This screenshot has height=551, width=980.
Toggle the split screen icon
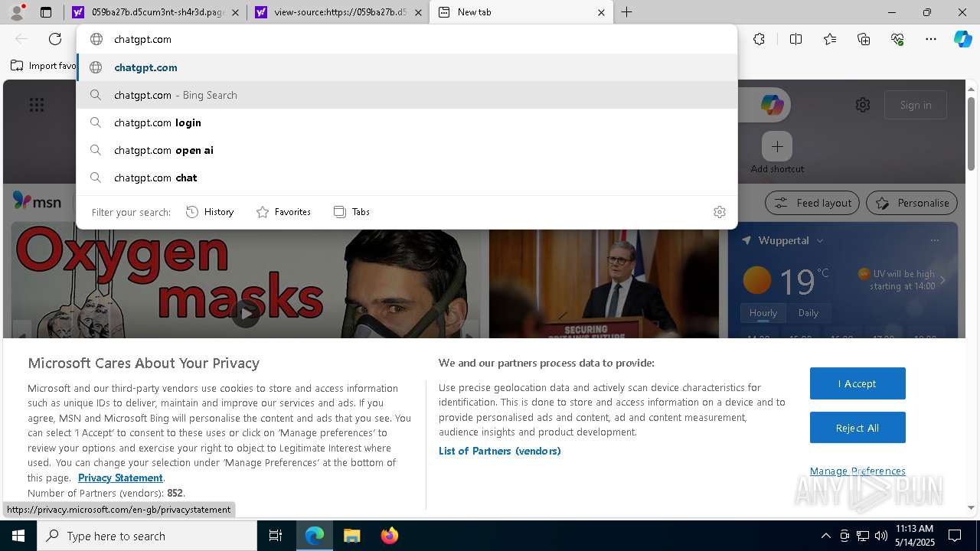pos(795,39)
